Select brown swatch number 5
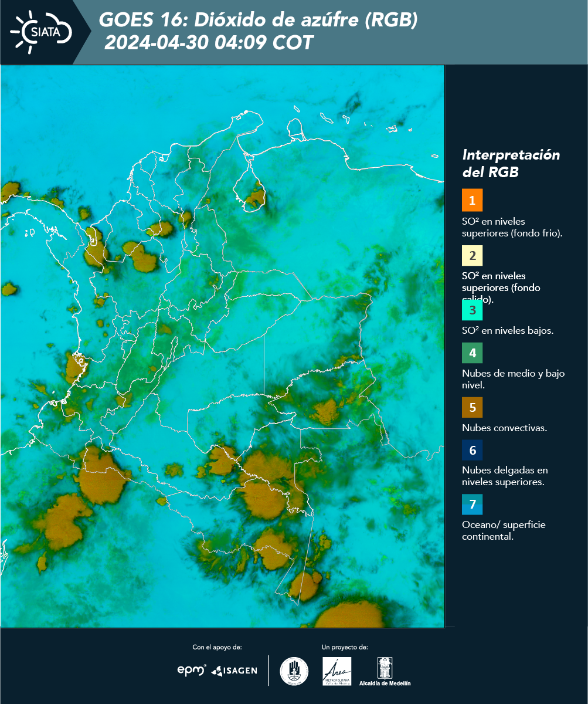 tap(472, 407)
